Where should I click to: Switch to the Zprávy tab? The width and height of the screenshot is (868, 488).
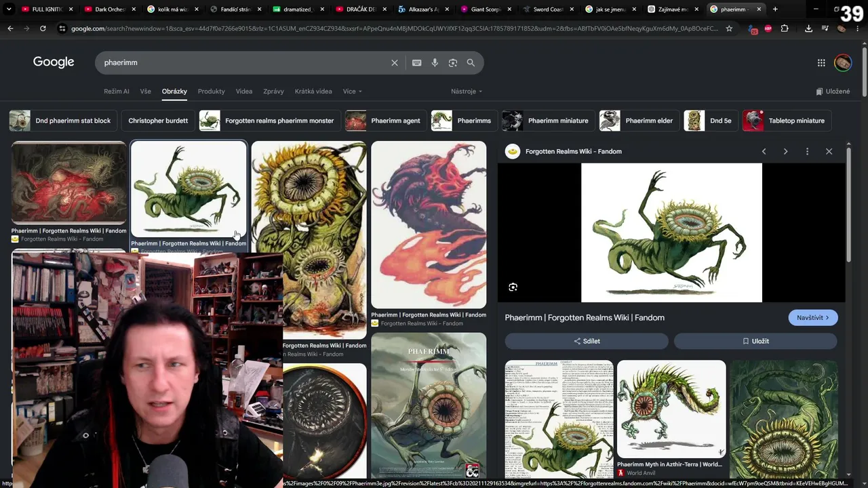[x=273, y=91]
